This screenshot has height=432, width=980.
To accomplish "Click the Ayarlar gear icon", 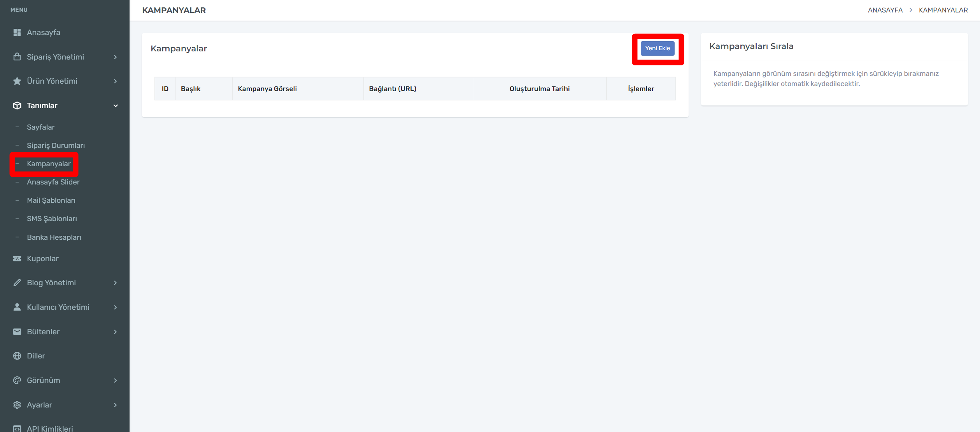I will click(x=17, y=405).
